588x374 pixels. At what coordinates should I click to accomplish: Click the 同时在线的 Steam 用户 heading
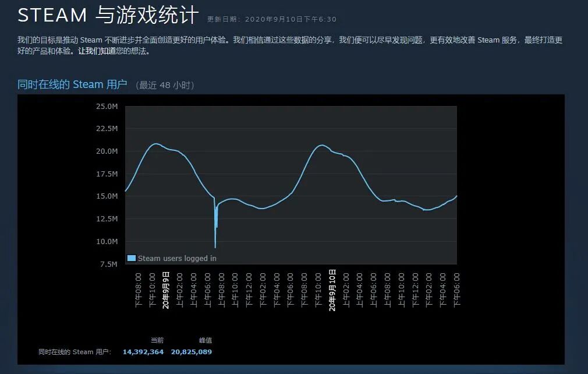click(x=72, y=84)
